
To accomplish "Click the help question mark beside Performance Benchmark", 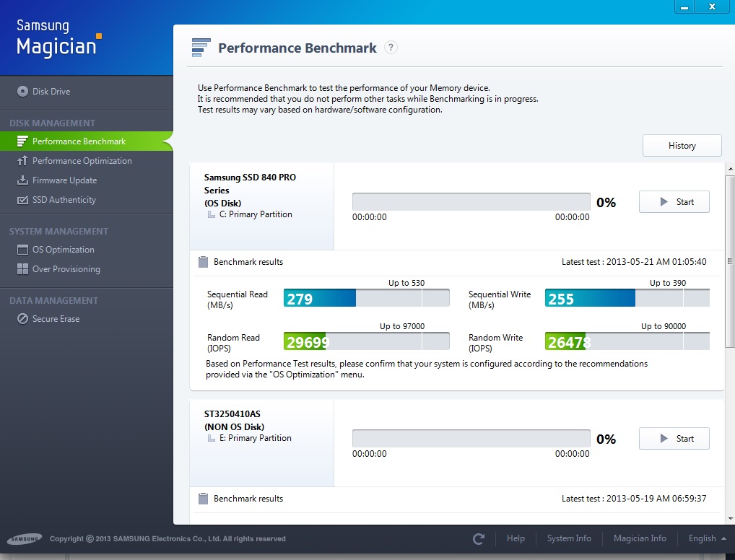I will 391,48.
